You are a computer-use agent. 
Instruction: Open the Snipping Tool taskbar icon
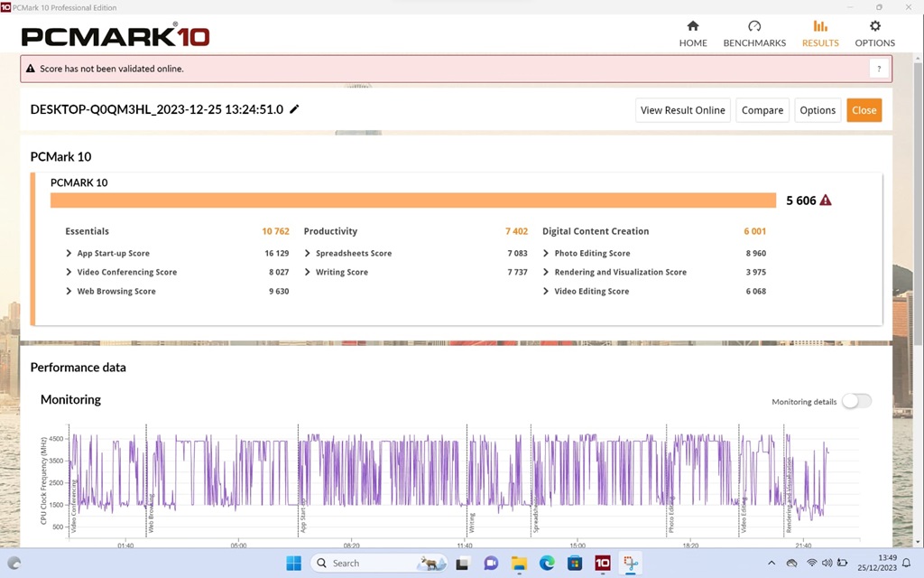[631, 564]
